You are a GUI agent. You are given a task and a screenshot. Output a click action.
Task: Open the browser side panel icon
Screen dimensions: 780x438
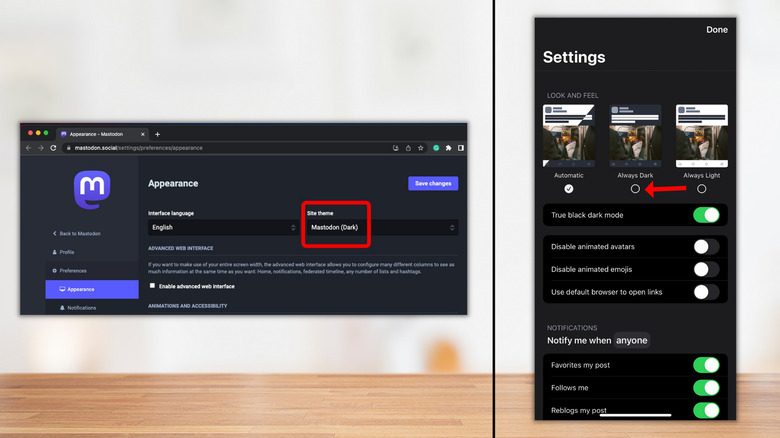[461, 148]
